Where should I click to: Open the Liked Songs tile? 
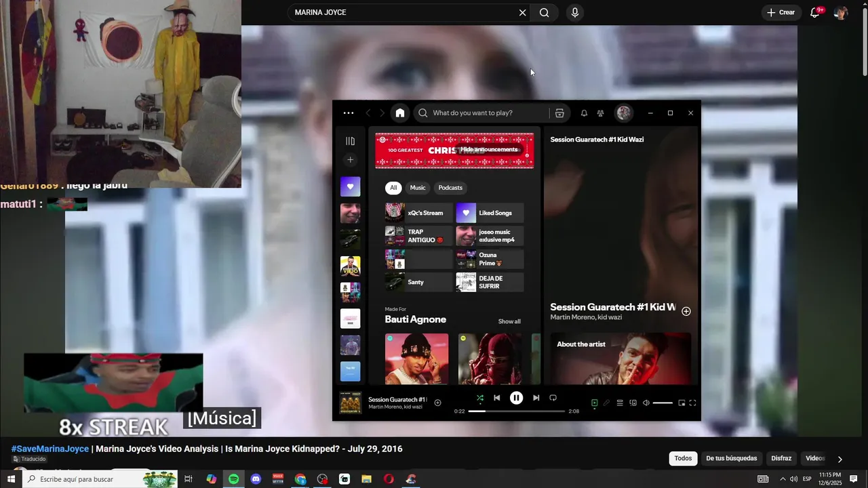pos(490,213)
